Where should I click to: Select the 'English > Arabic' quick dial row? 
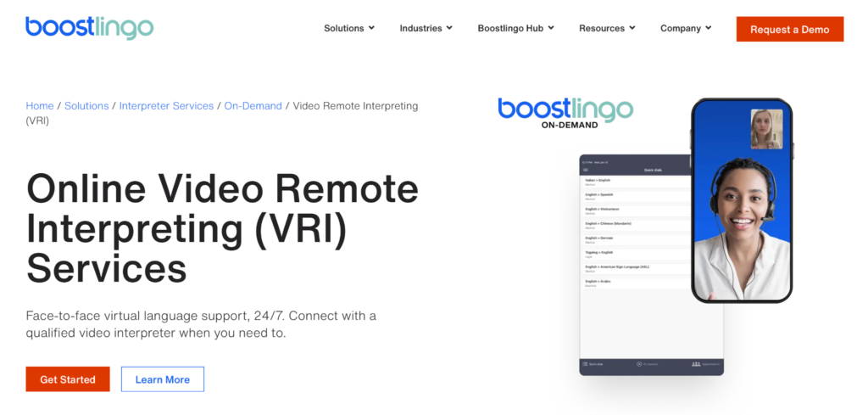(x=636, y=283)
